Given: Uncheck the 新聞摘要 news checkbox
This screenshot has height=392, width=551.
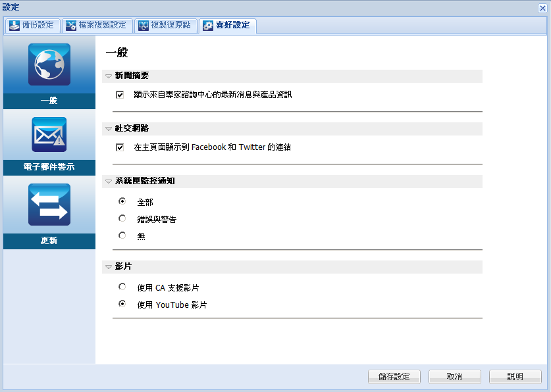Looking at the screenshot, I should tap(120, 94).
